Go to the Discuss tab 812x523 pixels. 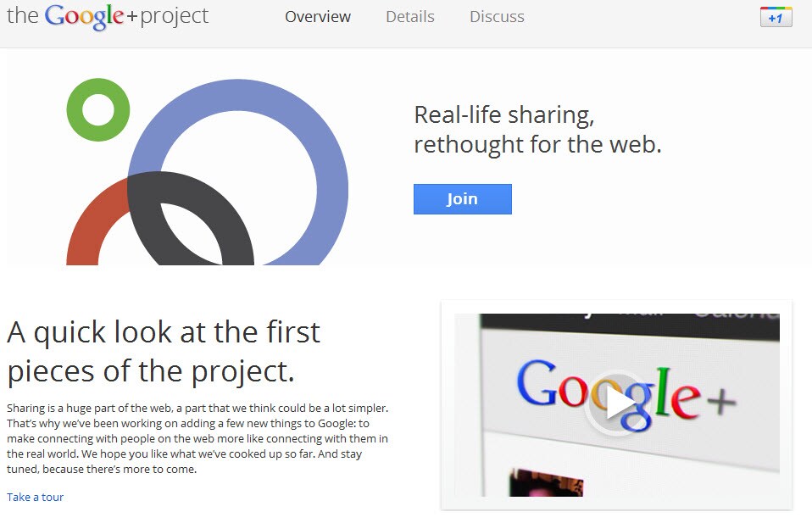coord(497,17)
